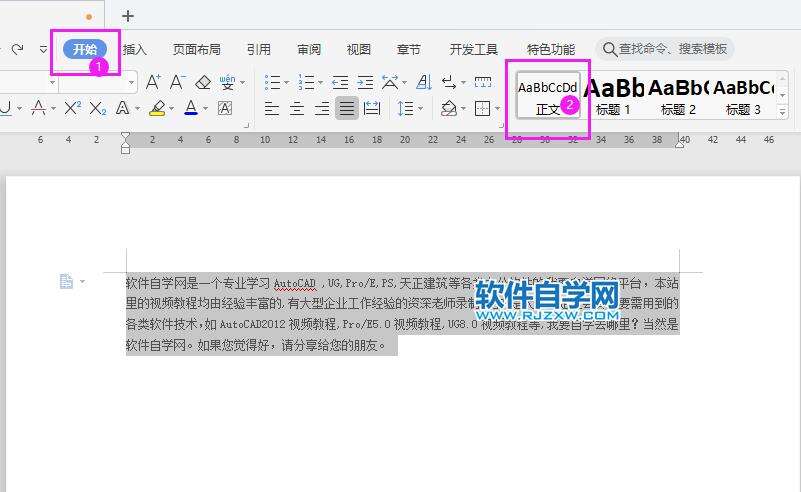Open a new document tab with plus
Image resolution: width=801 pixels, height=492 pixels.
[128, 16]
